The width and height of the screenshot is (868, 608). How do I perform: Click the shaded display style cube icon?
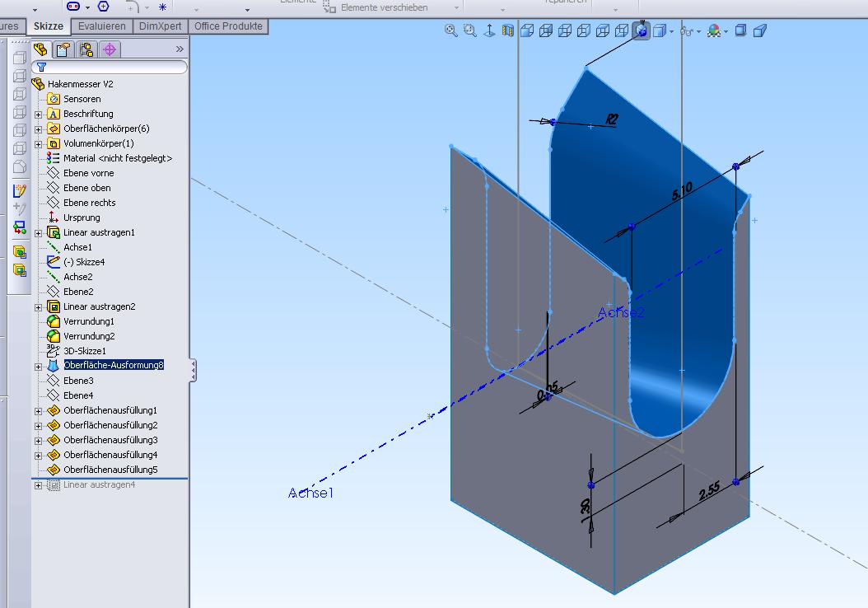click(660, 30)
